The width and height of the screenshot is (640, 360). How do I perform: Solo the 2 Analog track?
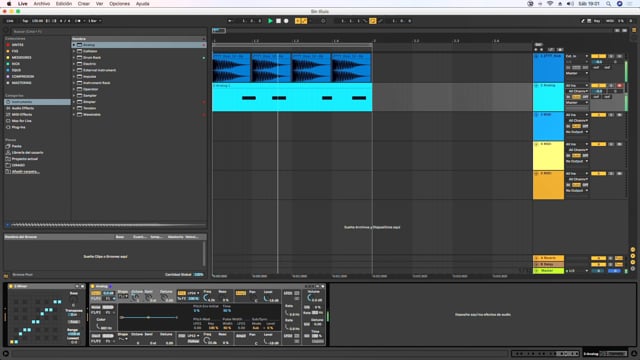click(611, 86)
